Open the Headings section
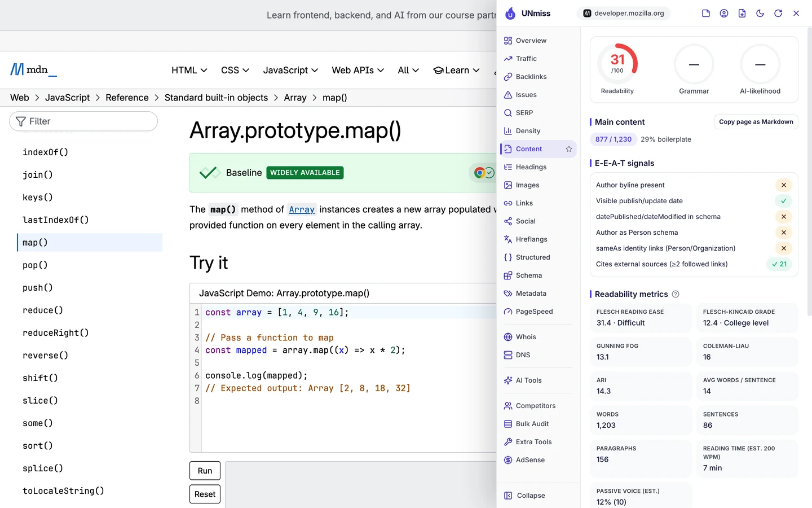Screen dimensions: 812x508 pyautogui.click(x=538, y=167)
